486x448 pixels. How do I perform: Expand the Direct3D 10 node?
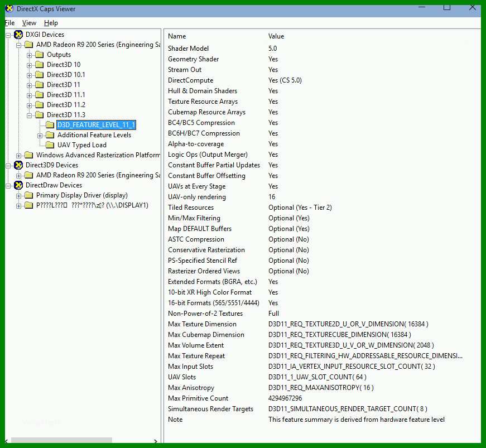pos(29,65)
